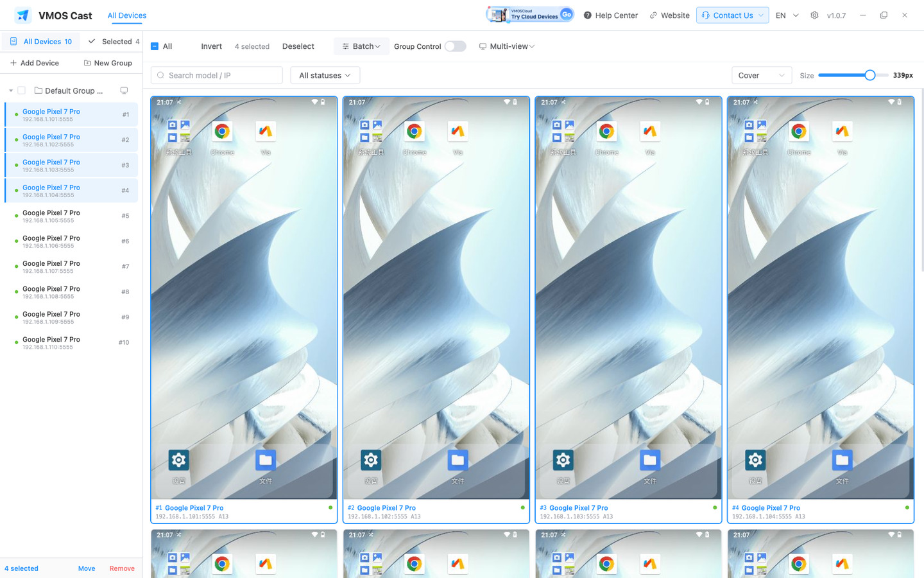
Task: Open the All statuses filter dropdown
Action: 325,75
